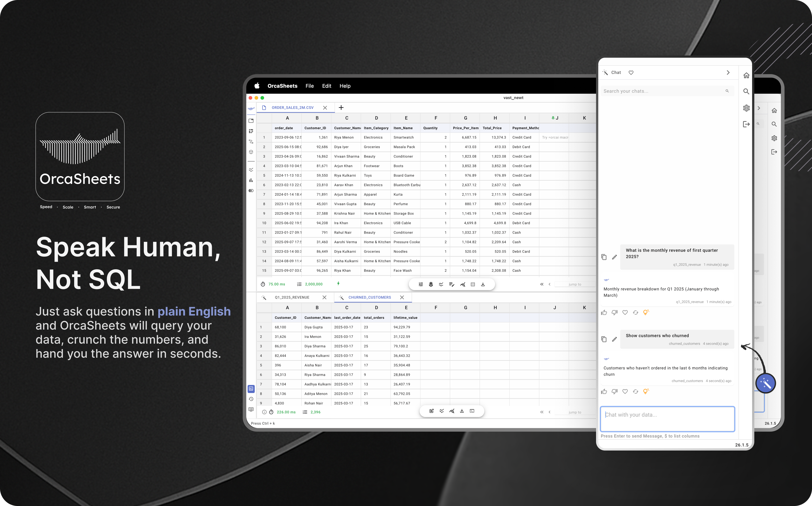Click the search icon in the chat search bar
The width and height of the screenshot is (812, 506).
(x=727, y=91)
